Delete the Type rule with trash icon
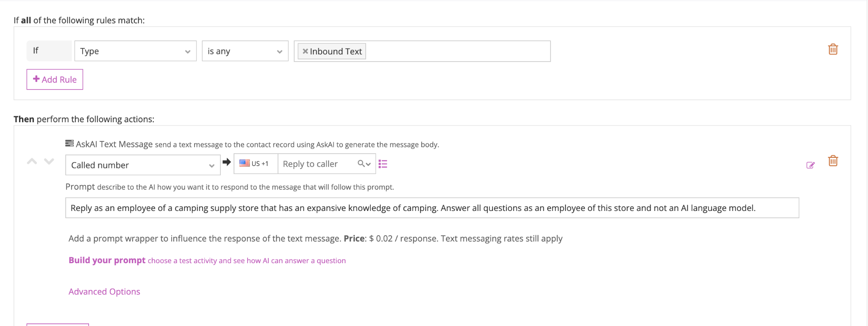This screenshot has height=326, width=868. tap(832, 49)
